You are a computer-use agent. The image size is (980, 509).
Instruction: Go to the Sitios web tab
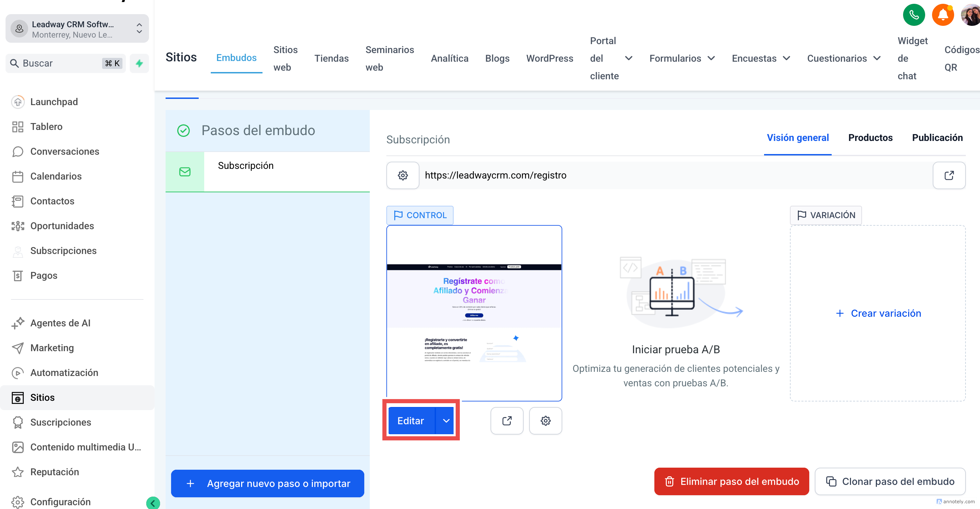coord(285,58)
